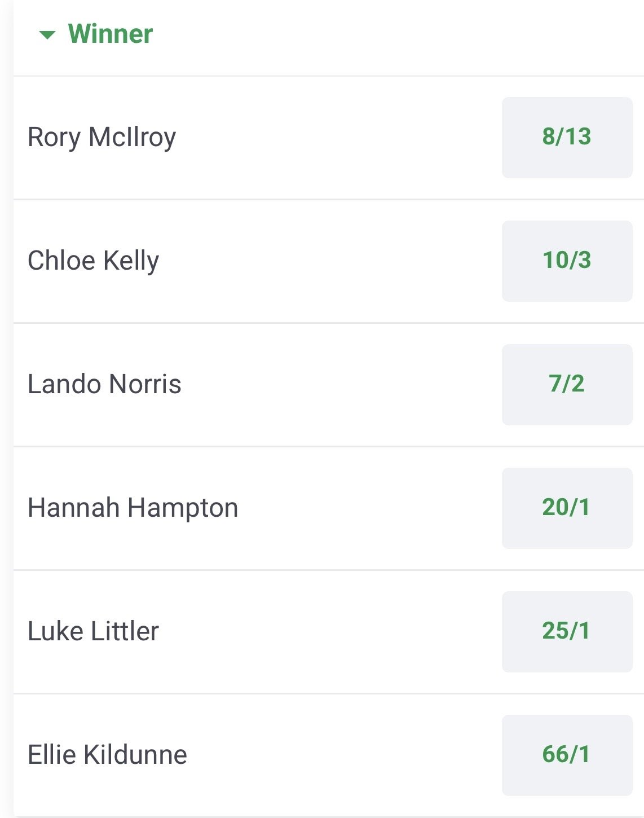The height and width of the screenshot is (818, 644).
Task: Click the odds button beside the F1 driver
Action: point(567,385)
